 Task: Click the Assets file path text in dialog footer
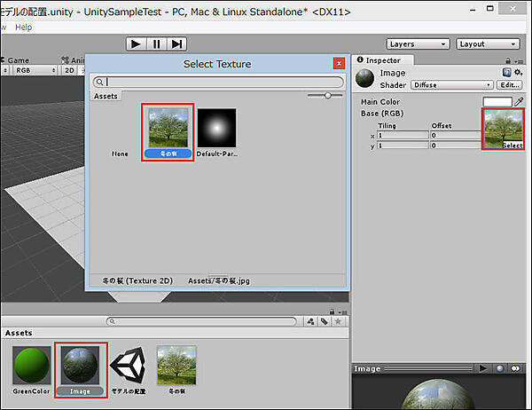[219, 281]
